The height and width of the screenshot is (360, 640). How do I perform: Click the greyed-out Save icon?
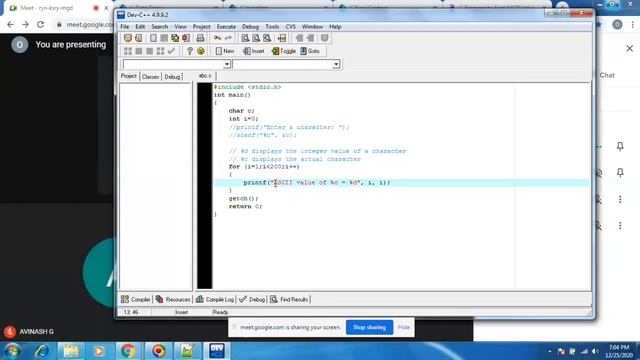click(x=164, y=38)
